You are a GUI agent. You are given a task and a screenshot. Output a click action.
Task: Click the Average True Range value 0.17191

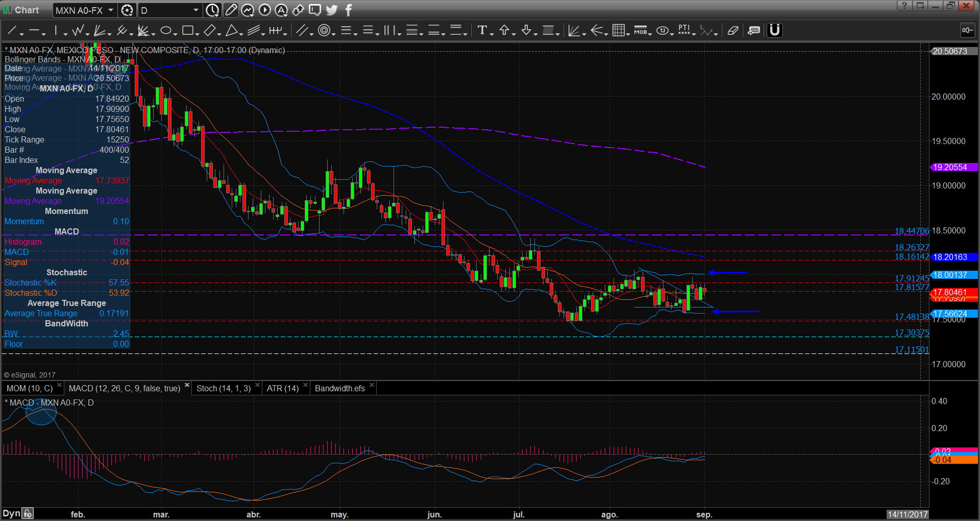[x=114, y=313]
